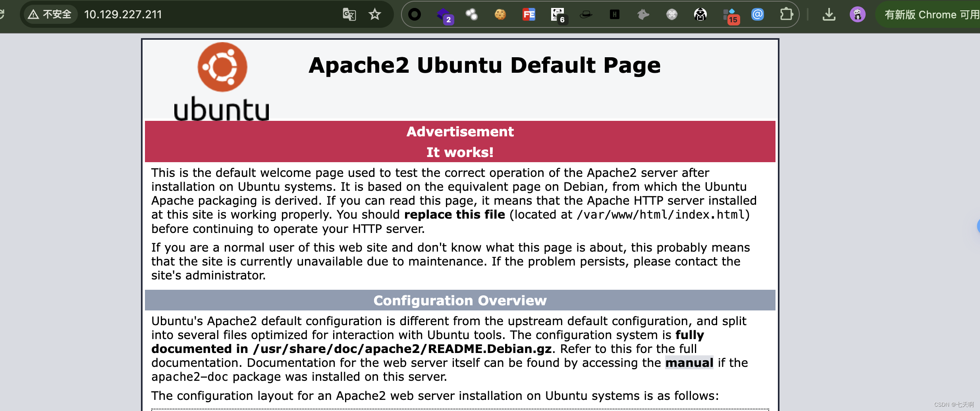Bookmark this page with the star icon
Viewport: 980px width, 411px height.
pos(374,15)
